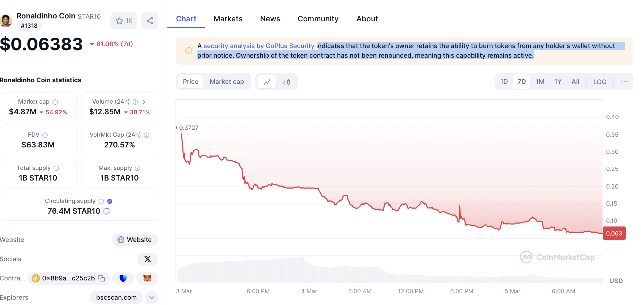The height and width of the screenshot is (305, 644).
Task: Open the X social profile icon
Action: coord(147,259)
